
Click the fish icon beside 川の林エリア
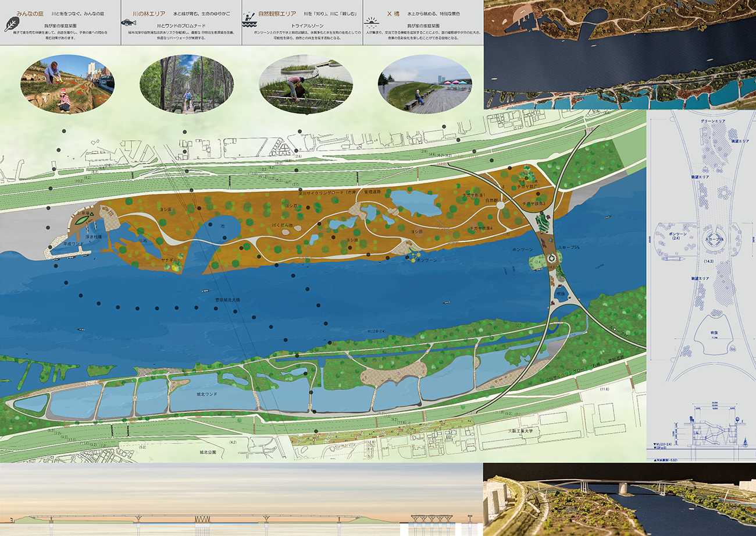[x=129, y=22]
